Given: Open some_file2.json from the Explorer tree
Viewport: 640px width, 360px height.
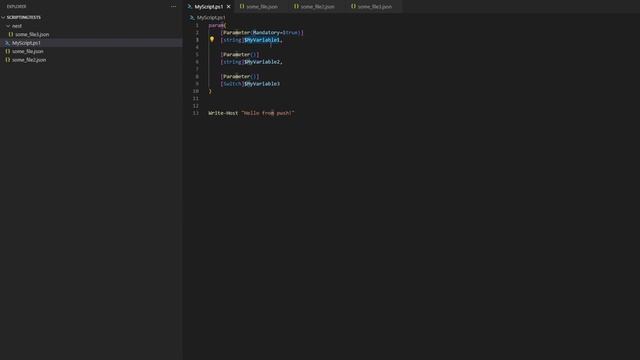Looking at the screenshot, I should (29, 60).
